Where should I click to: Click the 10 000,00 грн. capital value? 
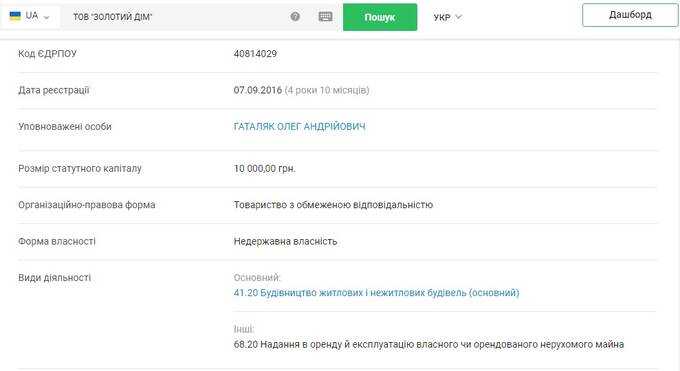coord(265,168)
